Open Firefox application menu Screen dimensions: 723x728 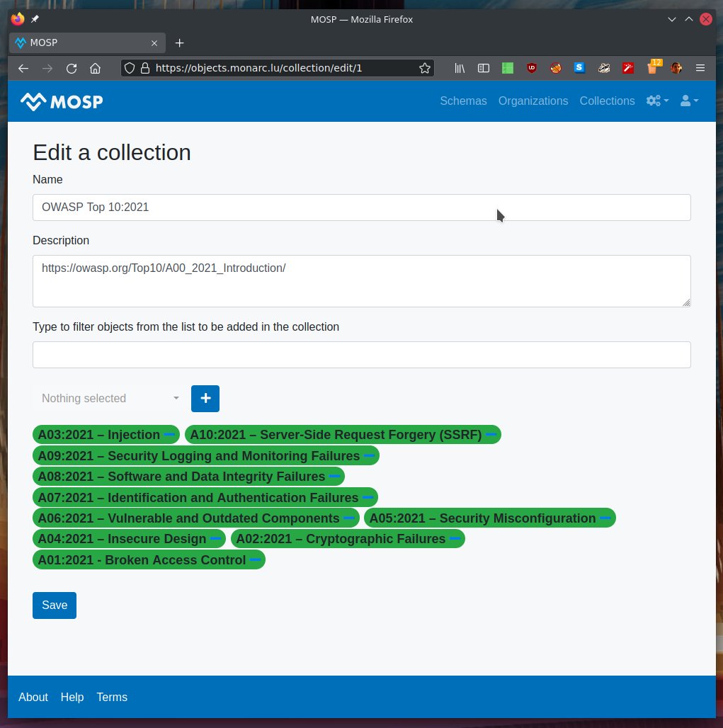pos(700,68)
